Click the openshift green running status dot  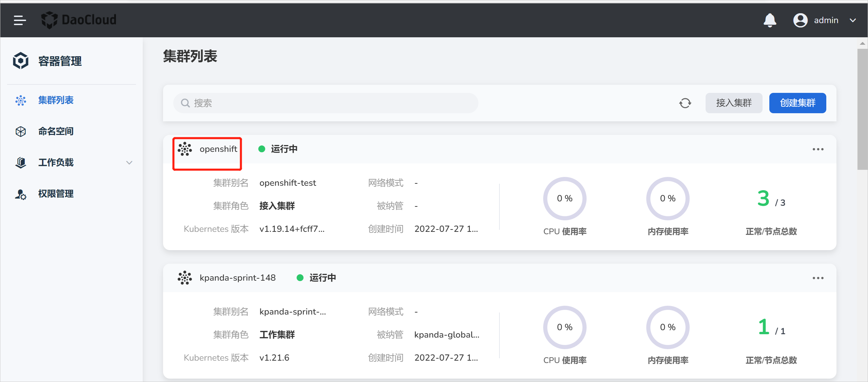pyautogui.click(x=261, y=149)
